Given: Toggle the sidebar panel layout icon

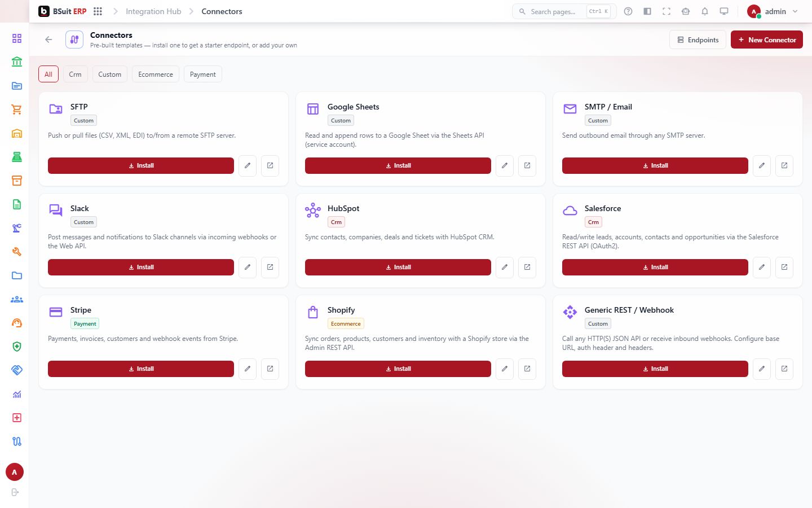Looking at the screenshot, I should coord(647,11).
